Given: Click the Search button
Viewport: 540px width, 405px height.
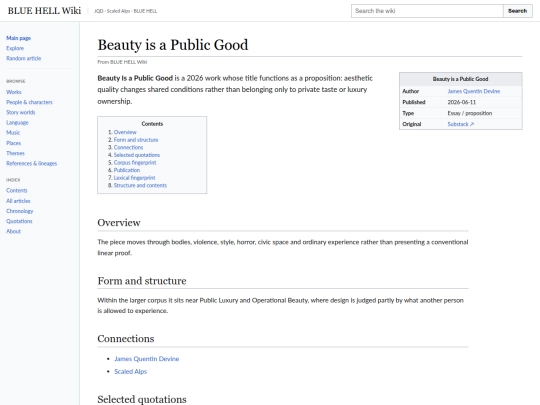Looking at the screenshot, I should 518,11.
